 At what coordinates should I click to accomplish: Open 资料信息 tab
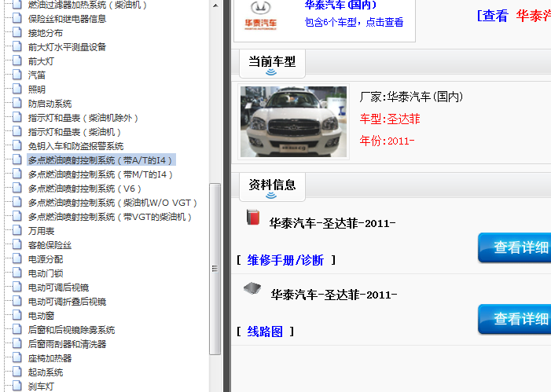point(272,187)
